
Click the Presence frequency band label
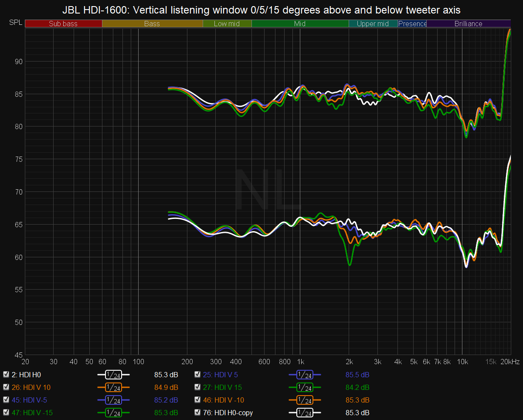[x=412, y=24]
